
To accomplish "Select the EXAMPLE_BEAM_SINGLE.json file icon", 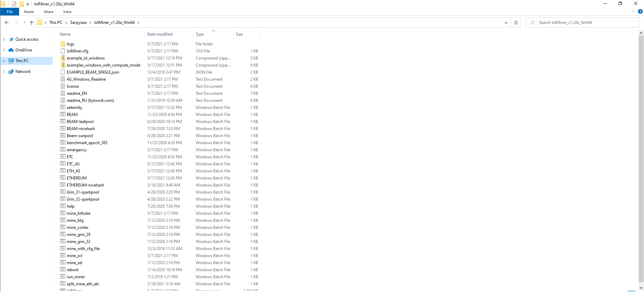I will click(63, 72).
